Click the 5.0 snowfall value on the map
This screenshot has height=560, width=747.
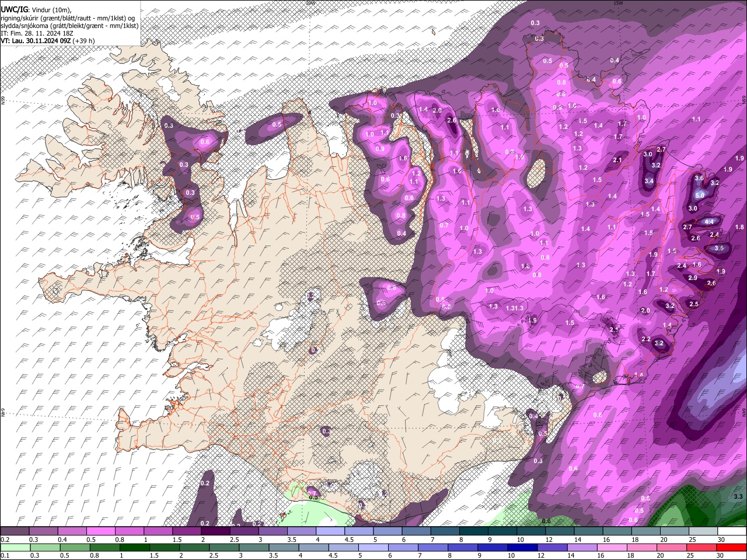700,195
